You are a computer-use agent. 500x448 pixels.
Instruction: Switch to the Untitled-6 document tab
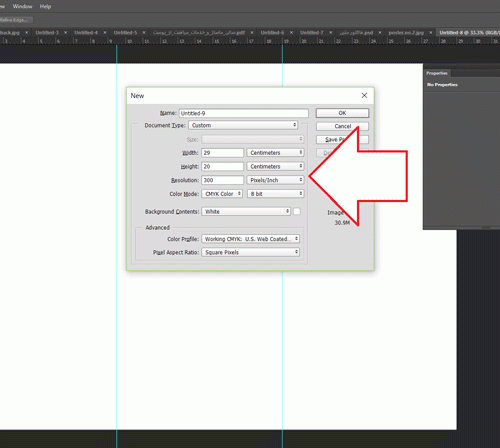click(x=272, y=33)
